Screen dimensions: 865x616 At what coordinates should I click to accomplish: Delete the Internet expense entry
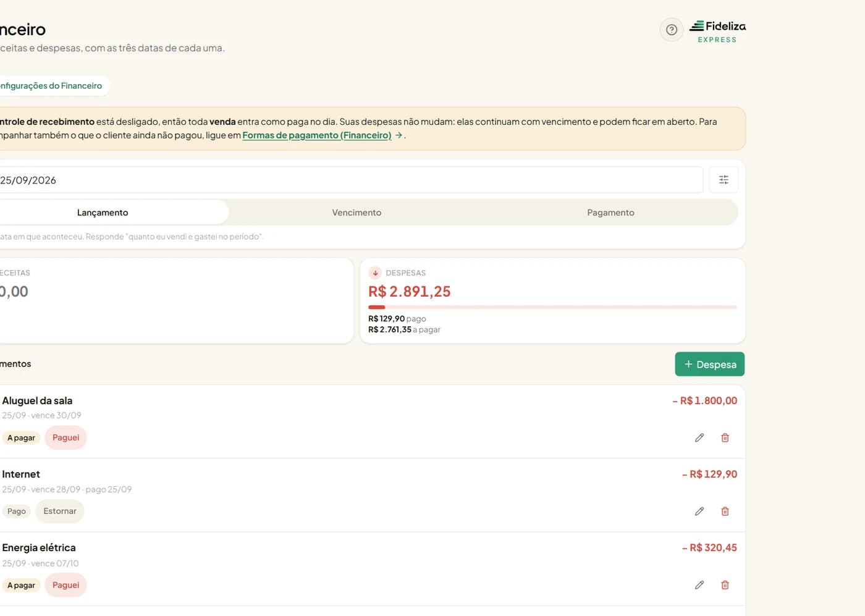click(725, 511)
